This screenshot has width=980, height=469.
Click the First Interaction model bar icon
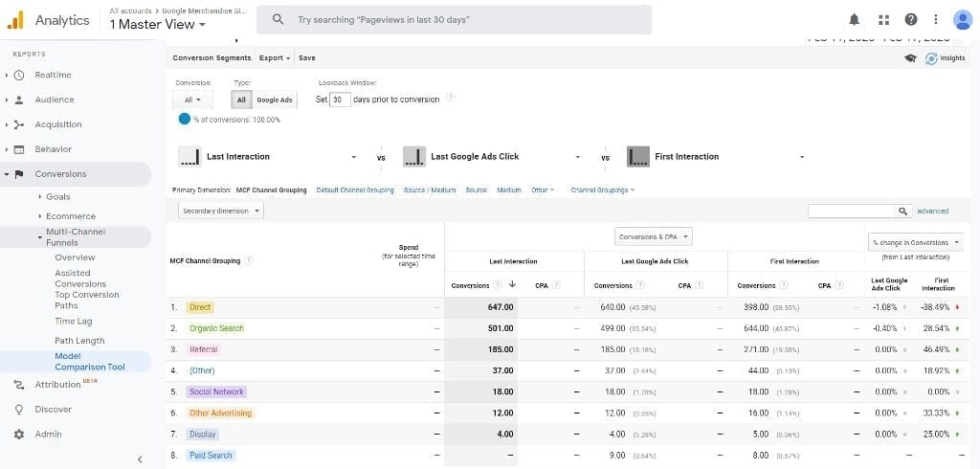pyautogui.click(x=637, y=156)
